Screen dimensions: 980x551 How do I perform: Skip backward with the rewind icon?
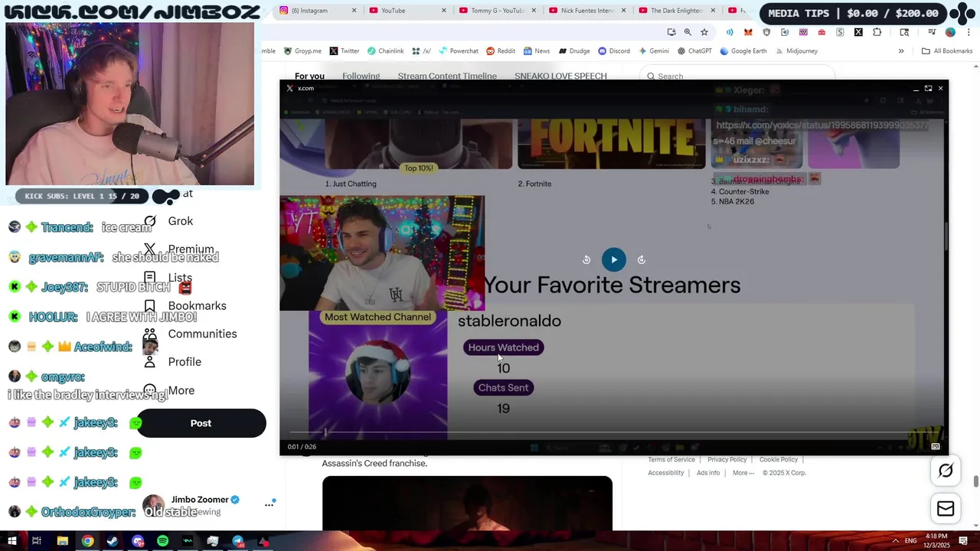[x=586, y=259]
